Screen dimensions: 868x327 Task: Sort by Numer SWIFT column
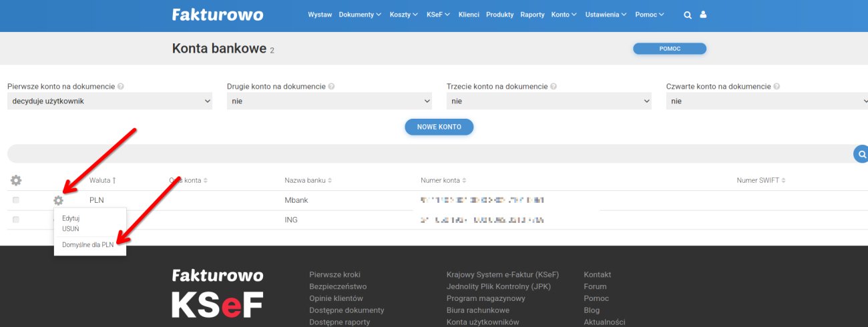click(761, 181)
